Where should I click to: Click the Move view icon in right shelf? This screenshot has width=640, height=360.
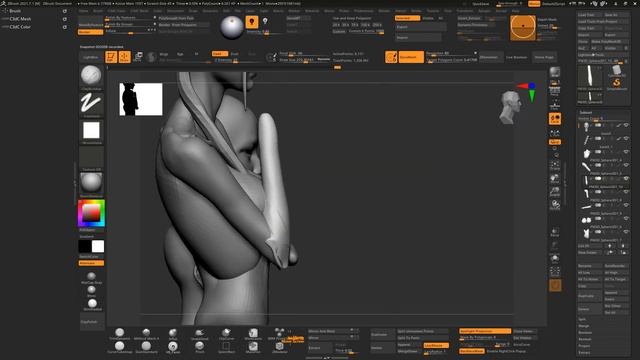(x=555, y=179)
